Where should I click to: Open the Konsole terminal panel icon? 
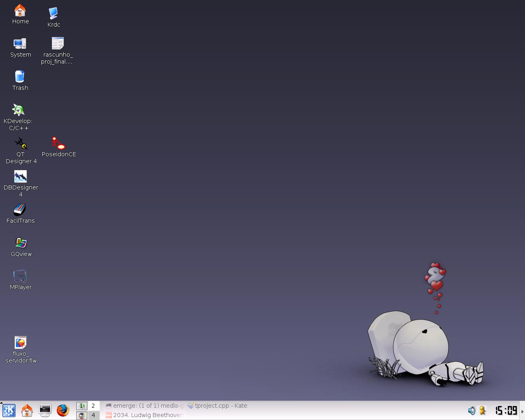click(45, 410)
